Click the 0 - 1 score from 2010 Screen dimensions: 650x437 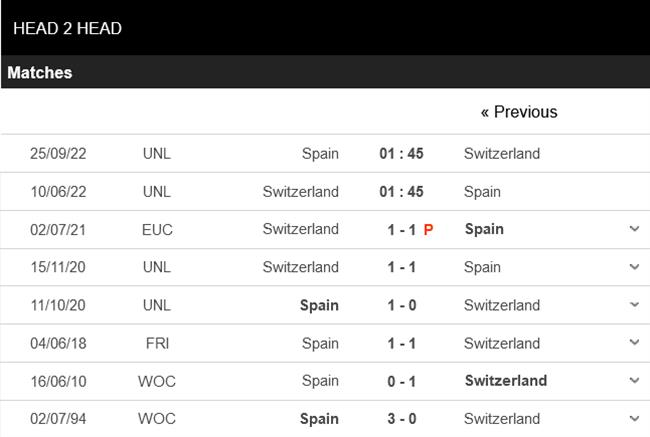pyautogui.click(x=401, y=381)
